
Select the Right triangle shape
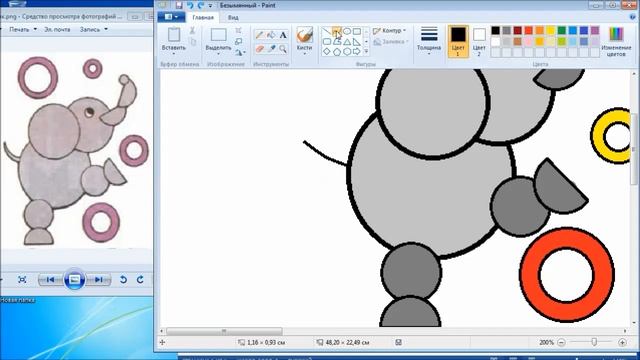coord(357,42)
